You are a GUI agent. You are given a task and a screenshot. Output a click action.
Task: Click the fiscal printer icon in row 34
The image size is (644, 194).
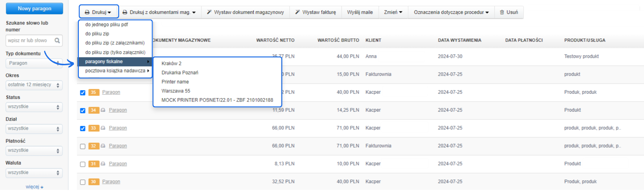coord(103,110)
